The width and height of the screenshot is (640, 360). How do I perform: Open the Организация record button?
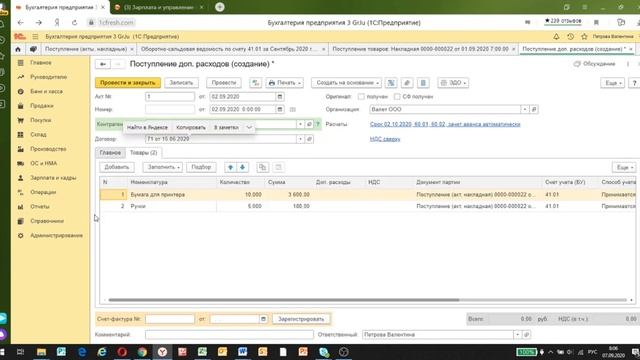[534, 109]
